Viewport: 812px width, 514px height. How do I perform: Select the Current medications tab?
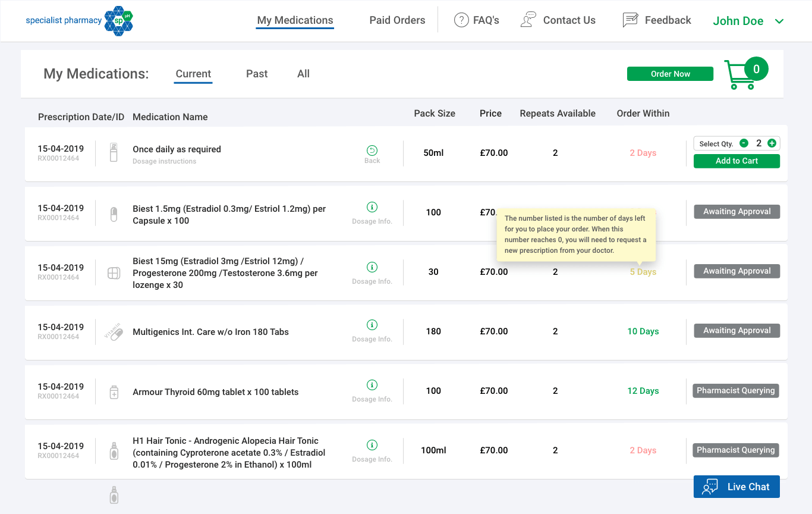193,74
